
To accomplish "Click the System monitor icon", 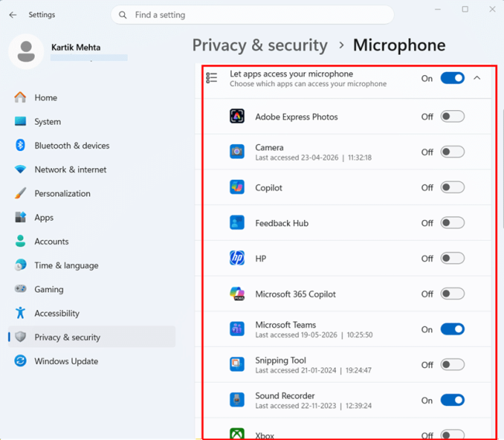I will [x=20, y=122].
